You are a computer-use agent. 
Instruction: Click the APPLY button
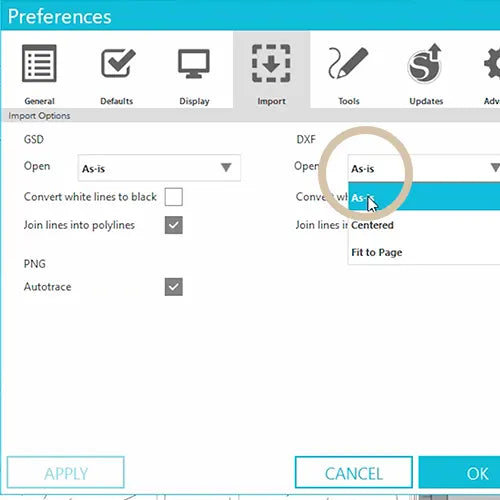(66, 473)
